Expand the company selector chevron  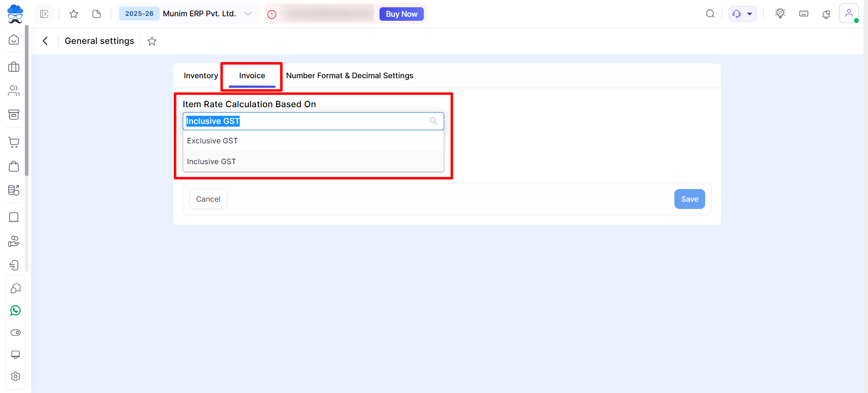coord(248,14)
